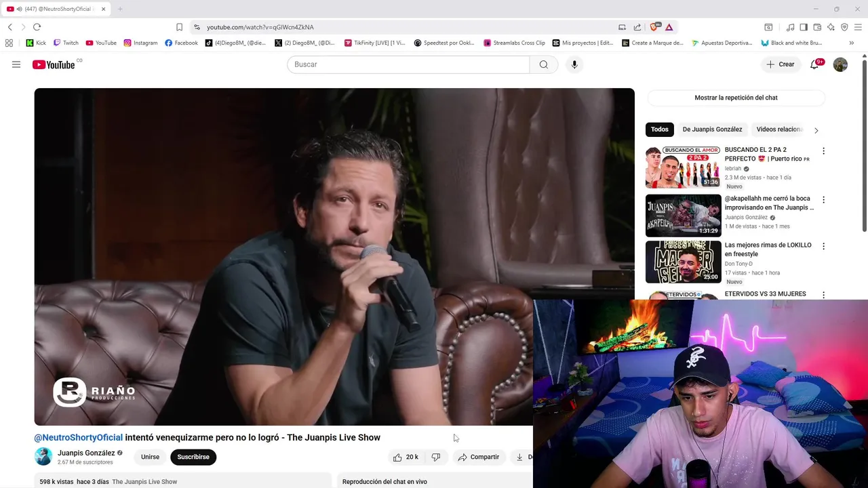Open the notifications bell
This screenshot has height=488, width=868.
tap(815, 64)
